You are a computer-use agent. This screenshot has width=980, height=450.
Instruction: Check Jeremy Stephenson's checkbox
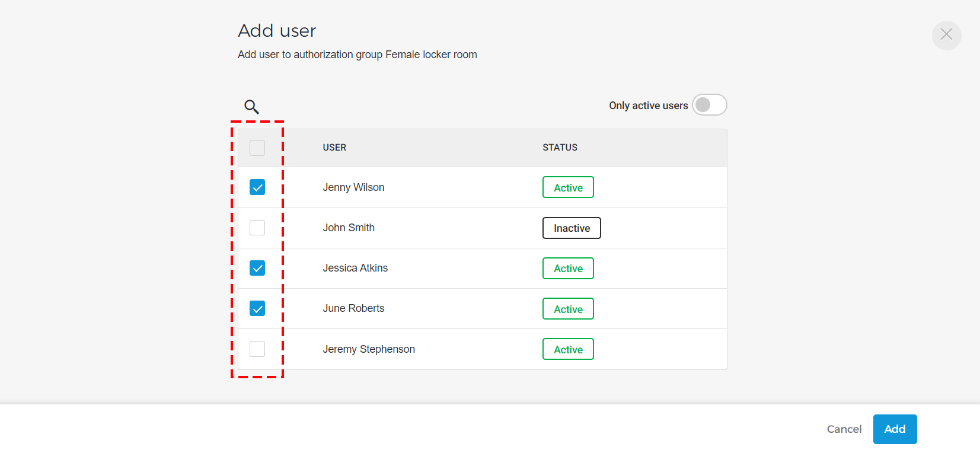click(x=257, y=349)
